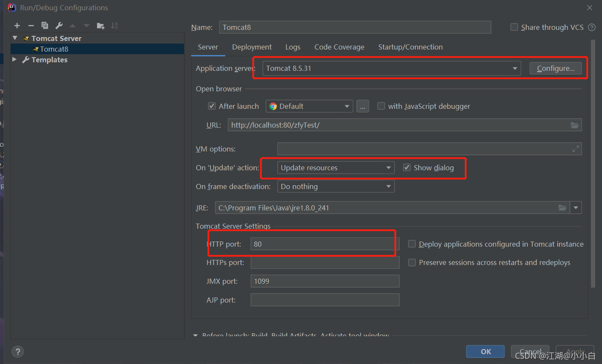Open the help question mark button
This screenshot has height=364, width=602.
pyautogui.click(x=17, y=352)
